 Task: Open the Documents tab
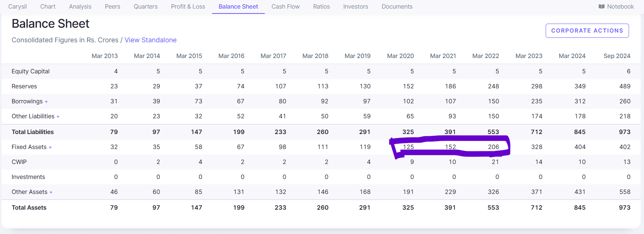397,6
